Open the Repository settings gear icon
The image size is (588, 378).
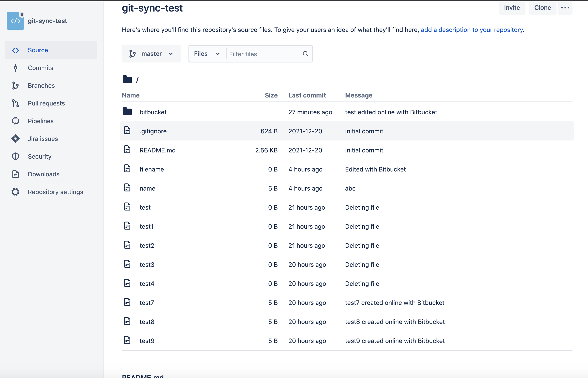pyautogui.click(x=16, y=192)
